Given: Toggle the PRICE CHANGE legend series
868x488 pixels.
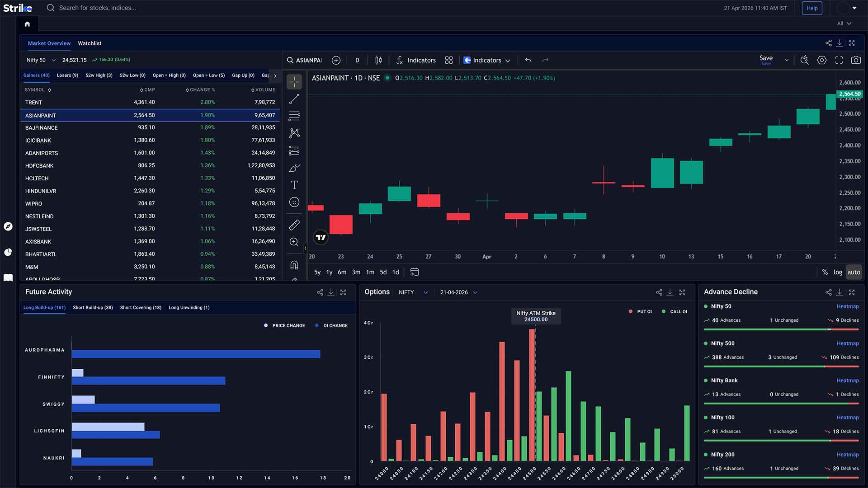Looking at the screenshot, I should click(284, 325).
